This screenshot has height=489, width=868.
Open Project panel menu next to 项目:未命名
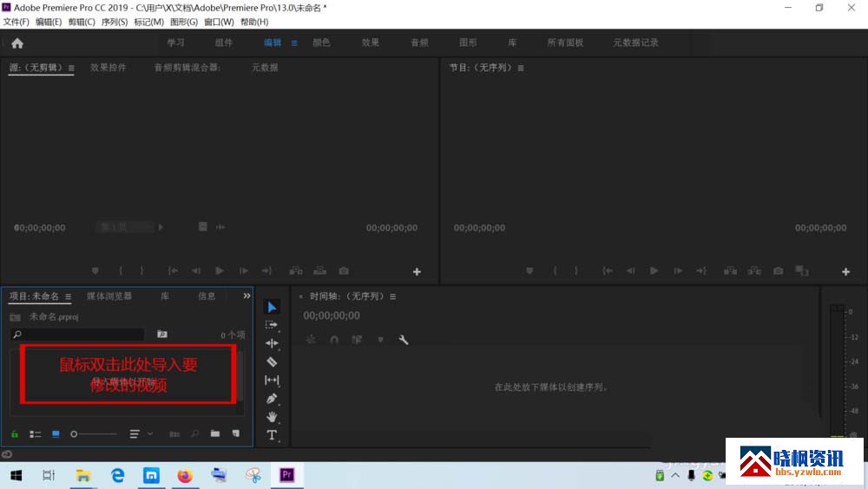tap(68, 297)
